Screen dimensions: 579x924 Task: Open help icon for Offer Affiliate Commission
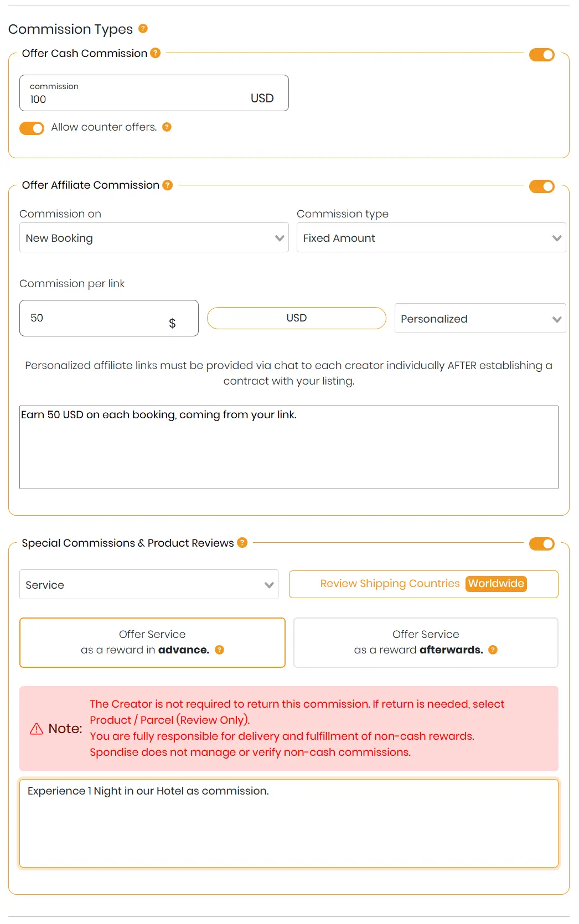click(168, 185)
